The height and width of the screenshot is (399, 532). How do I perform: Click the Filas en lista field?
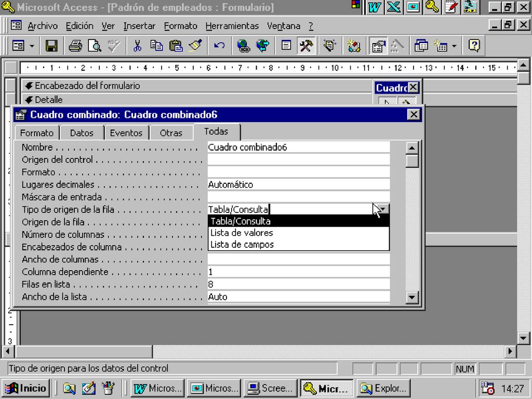point(299,284)
